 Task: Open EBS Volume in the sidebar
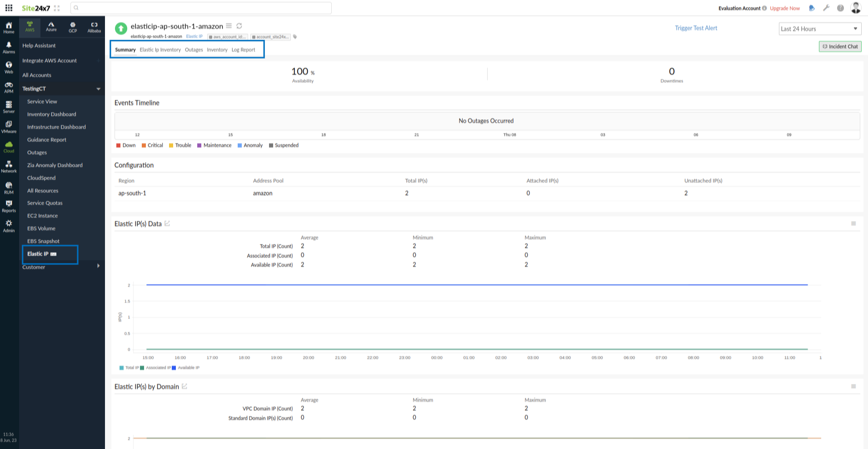[41, 228]
